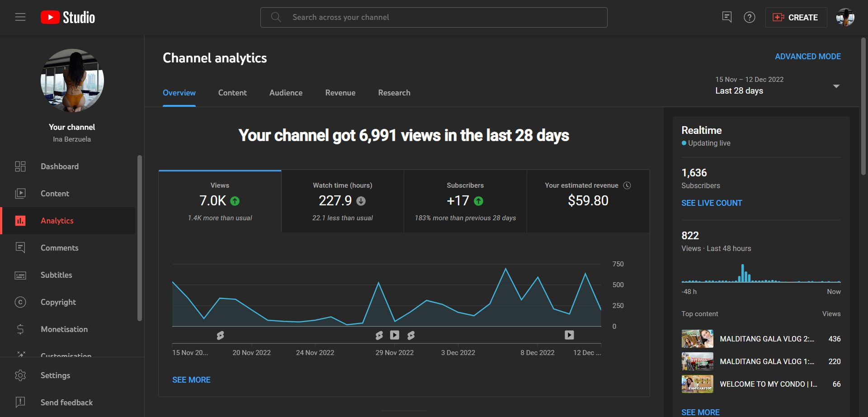Click the clock icon beside estimated revenue
The height and width of the screenshot is (417, 868).
coord(627,185)
